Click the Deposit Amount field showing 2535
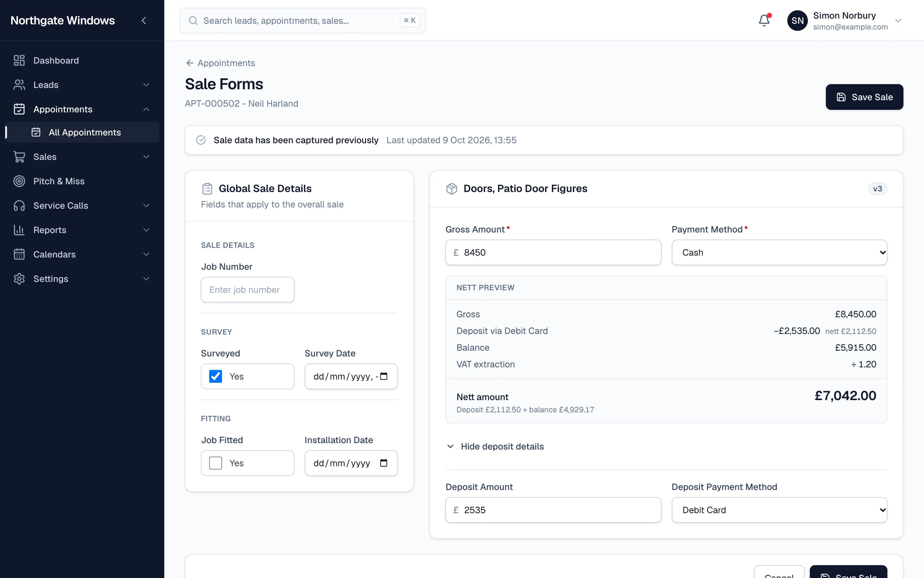The width and height of the screenshot is (924, 578). (x=553, y=510)
